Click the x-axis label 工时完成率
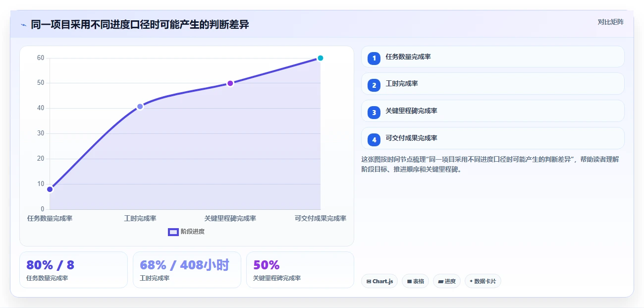This screenshot has width=644, height=308. [140, 218]
